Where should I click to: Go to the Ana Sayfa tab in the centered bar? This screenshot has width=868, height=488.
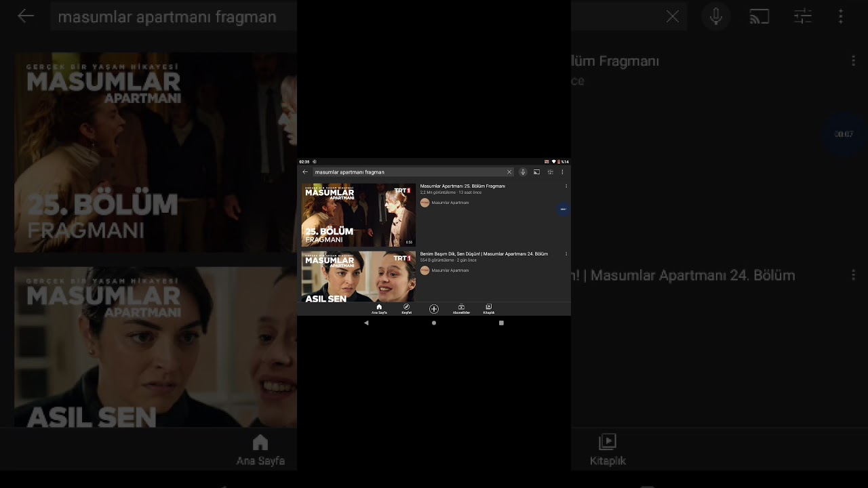click(x=379, y=309)
